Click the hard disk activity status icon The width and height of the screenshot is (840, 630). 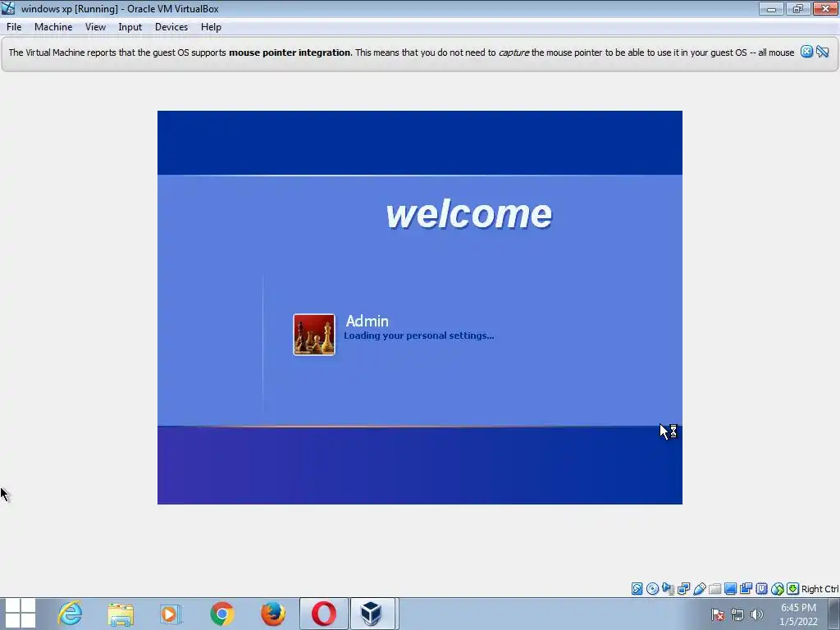637,589
